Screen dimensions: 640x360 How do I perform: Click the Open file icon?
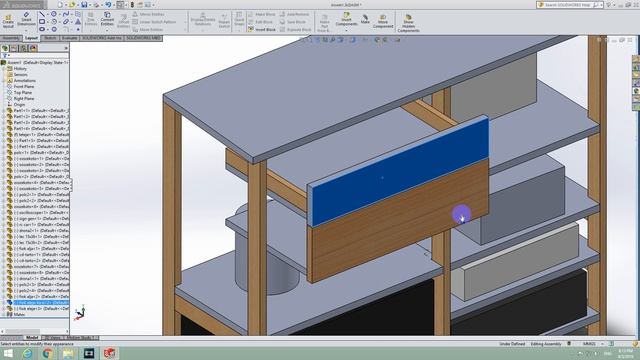point(72,4)
